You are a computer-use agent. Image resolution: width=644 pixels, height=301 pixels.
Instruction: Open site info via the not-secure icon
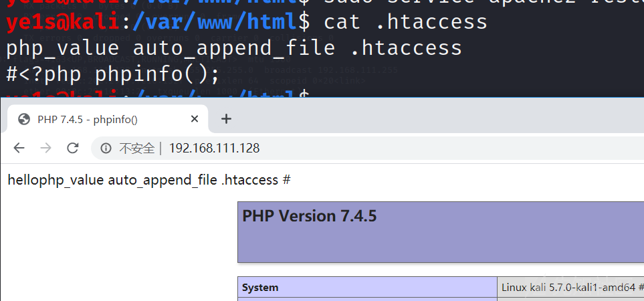[x=106, y=148]
